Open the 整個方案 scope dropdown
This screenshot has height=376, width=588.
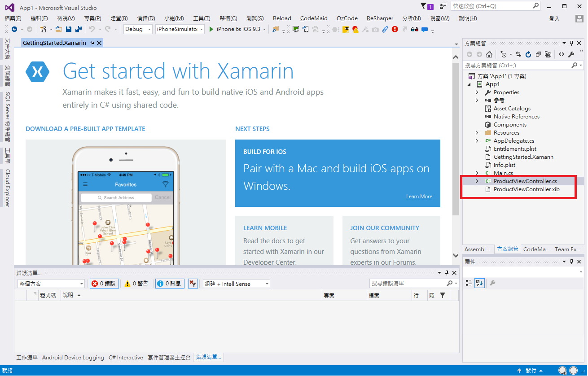(x=51, y=284)
